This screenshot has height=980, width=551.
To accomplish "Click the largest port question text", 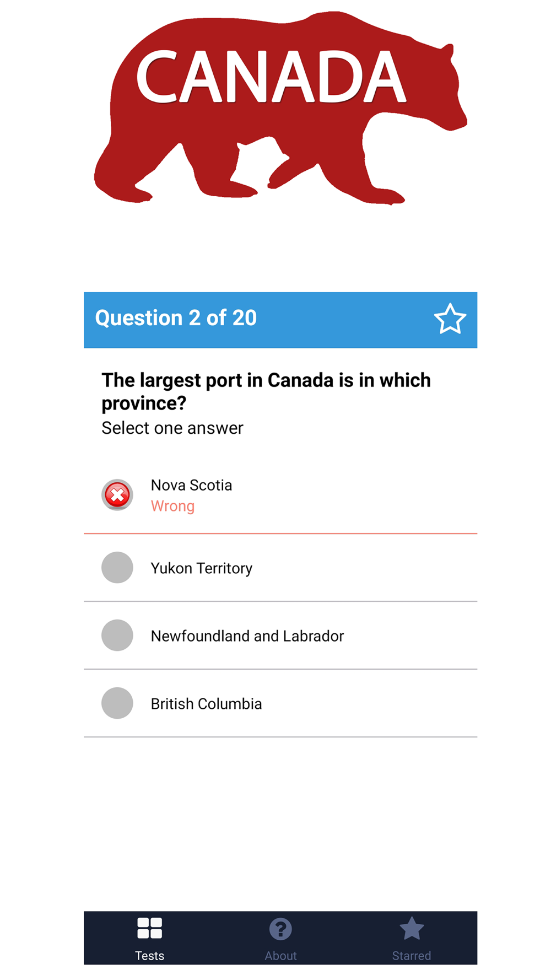I will point(266,391).
